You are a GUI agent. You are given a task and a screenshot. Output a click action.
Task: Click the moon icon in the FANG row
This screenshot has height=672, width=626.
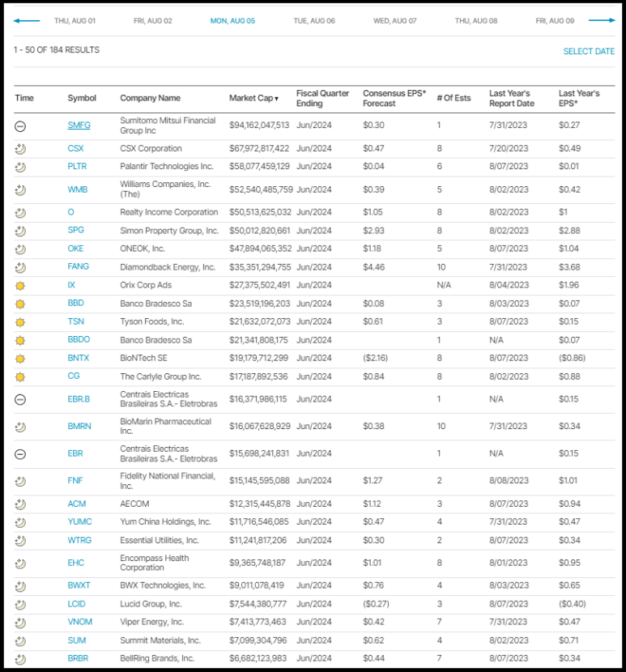20,268
